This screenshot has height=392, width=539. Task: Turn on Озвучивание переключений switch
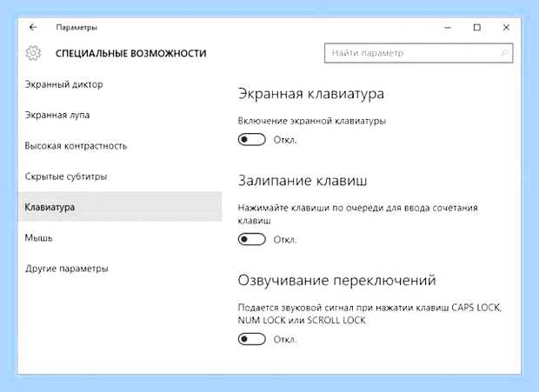click(x=251, y=339)
